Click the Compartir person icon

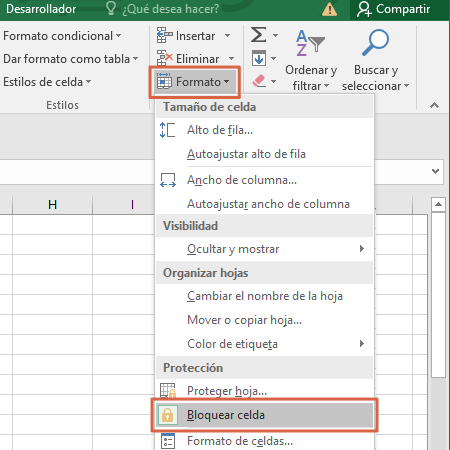[364, 9]
